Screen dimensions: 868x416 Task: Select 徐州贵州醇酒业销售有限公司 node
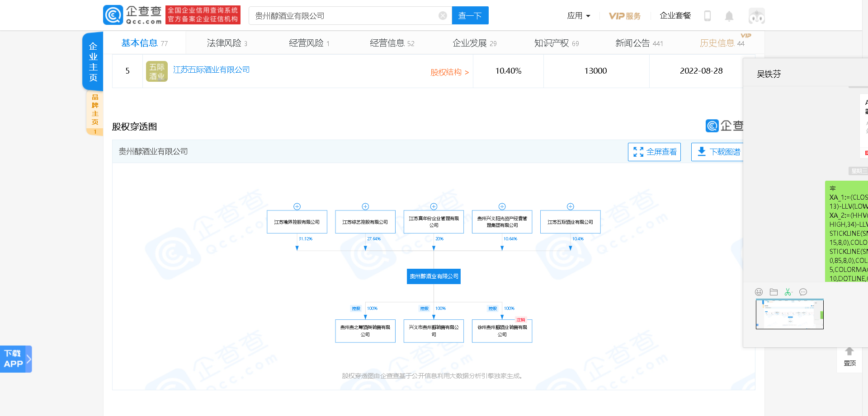[x=502, y=331]
